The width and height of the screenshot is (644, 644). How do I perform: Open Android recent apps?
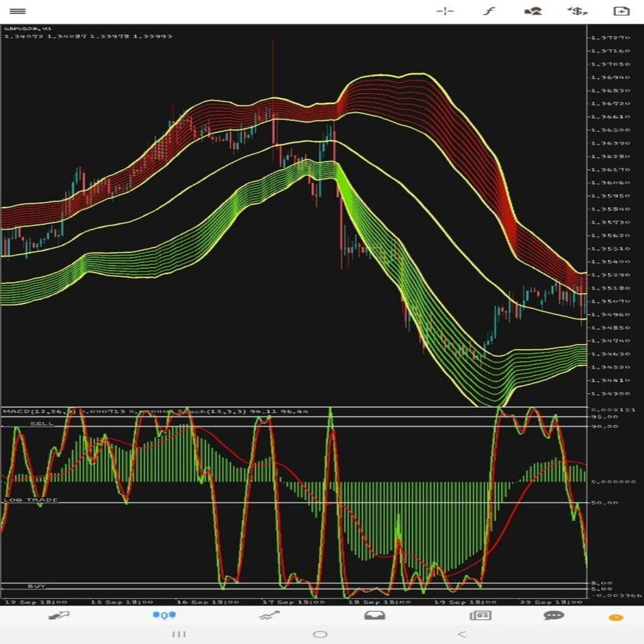pyautogui.click(x=179, y=634)
